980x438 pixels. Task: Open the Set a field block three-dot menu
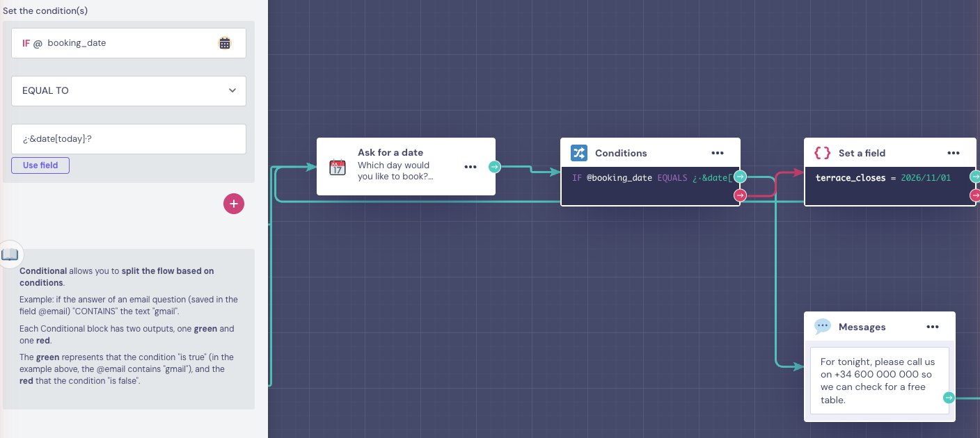(x=954, y=153)
